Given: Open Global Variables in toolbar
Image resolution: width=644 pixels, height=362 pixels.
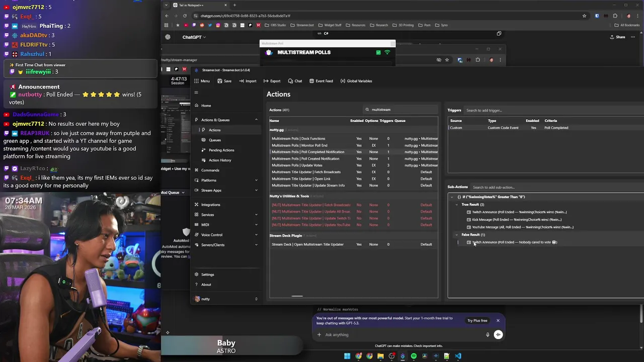Looking at the screenshot, I should click(x=356, y=81).
